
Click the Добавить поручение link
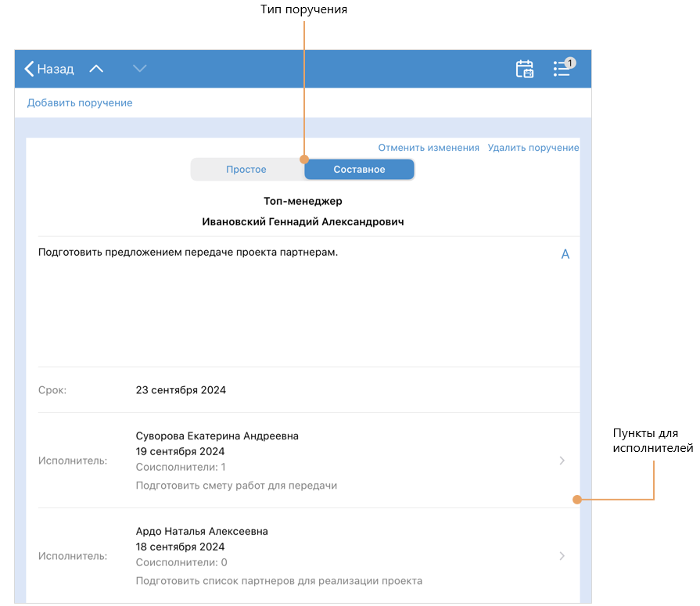point(80,102)
